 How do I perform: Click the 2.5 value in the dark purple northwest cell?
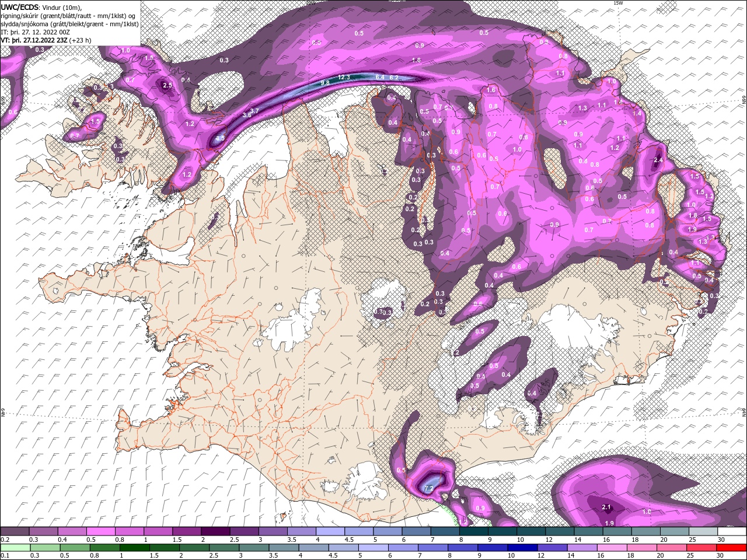click(167, 86)
